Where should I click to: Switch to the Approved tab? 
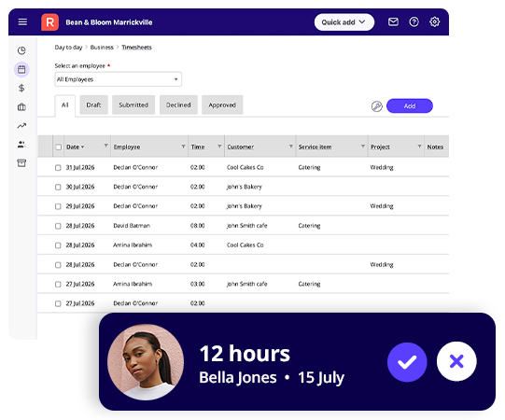pos(222,105)
